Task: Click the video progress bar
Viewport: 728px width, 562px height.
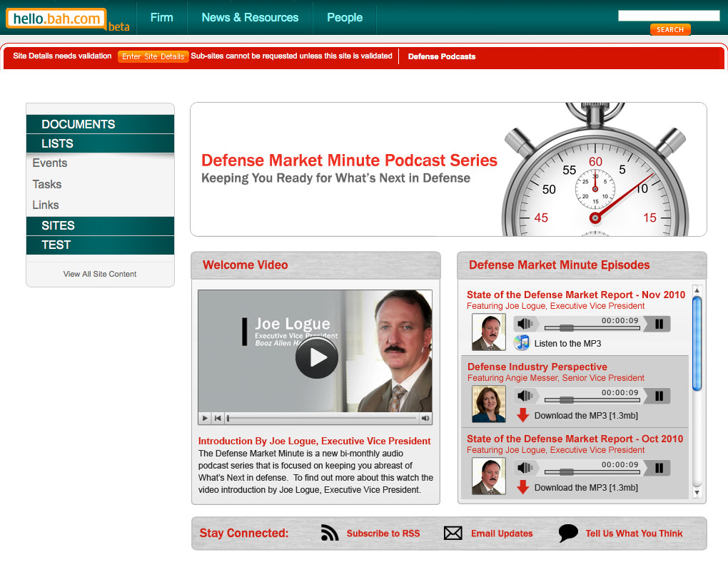Action: click(x=322, y=418)
